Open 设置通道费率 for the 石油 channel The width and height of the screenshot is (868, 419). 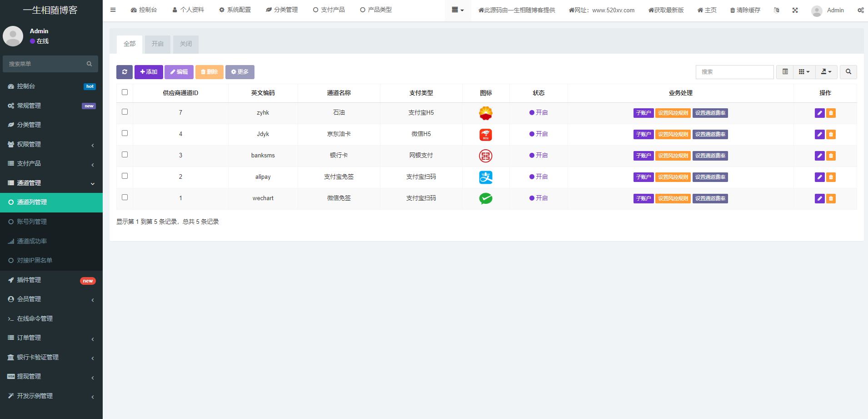[710, 113]
